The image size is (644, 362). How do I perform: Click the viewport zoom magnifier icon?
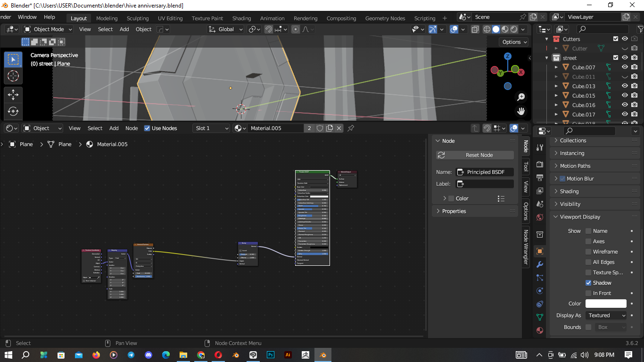[521, 97]
